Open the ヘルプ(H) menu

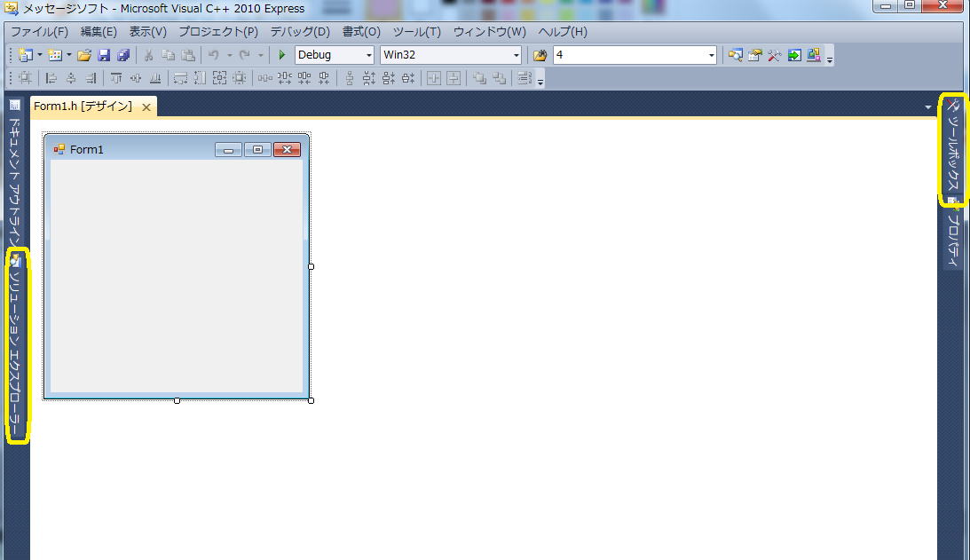coord(563,32)
